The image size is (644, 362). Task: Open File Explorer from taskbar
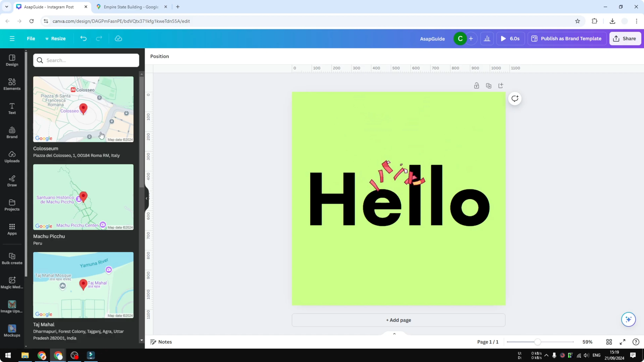tap(25, 355)
